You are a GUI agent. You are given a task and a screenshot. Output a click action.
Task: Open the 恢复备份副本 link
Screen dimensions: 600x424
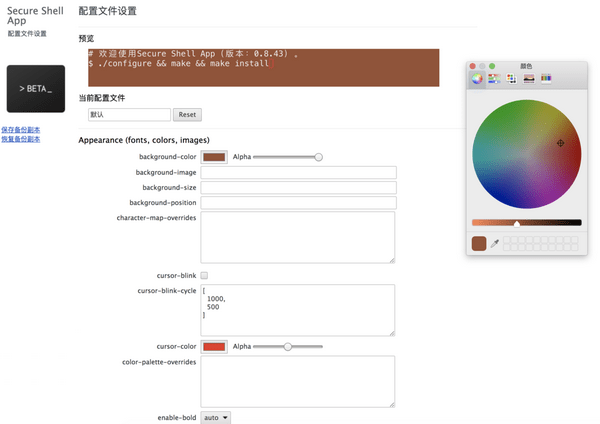tap(21, 139)
